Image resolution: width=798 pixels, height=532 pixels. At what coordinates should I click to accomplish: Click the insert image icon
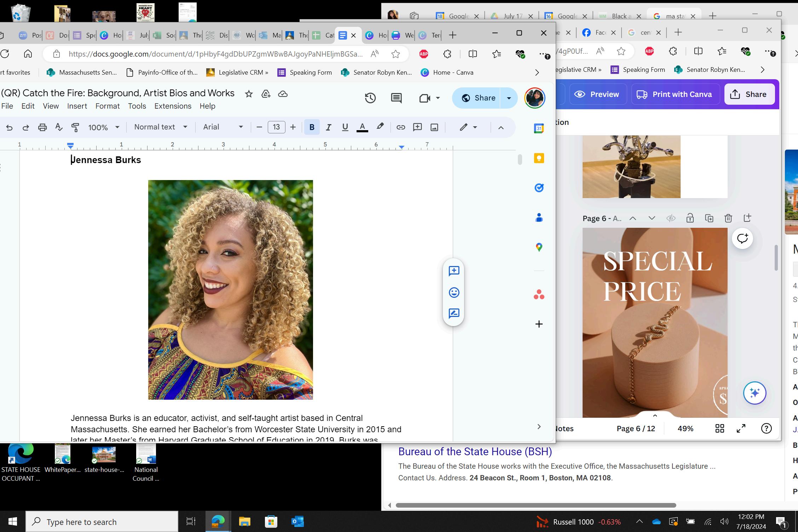pos(434,127)
